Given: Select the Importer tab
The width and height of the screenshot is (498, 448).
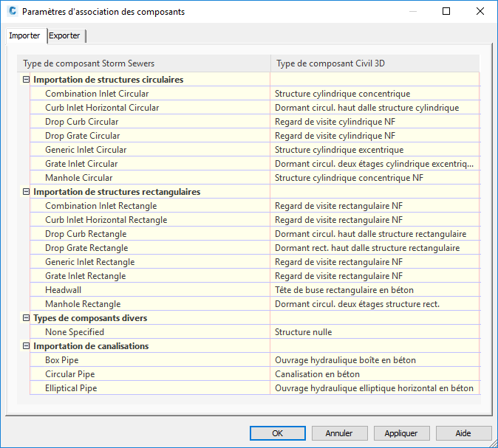Looking at the screenshot, I should point(24,35).
